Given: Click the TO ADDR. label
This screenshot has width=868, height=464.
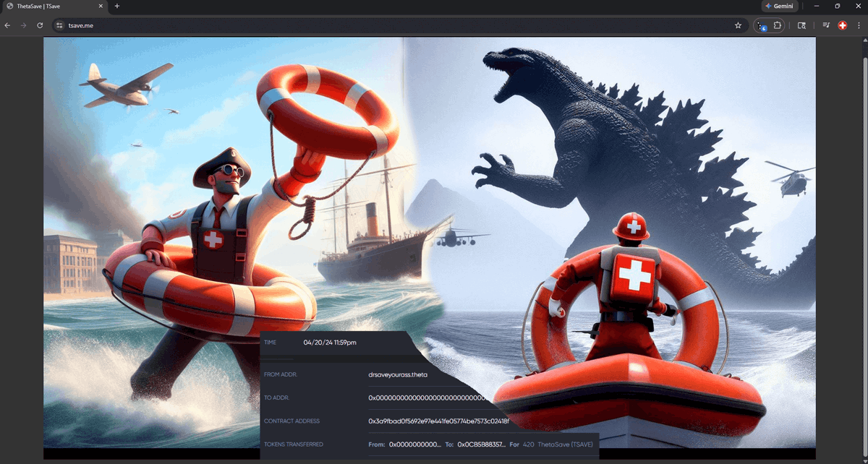Looking at the screenshot, I should coord(277,398).
